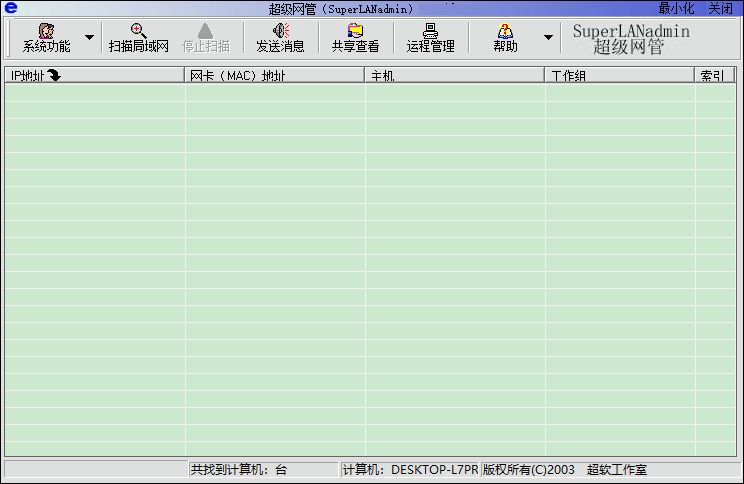Open the 帮助 help icon

point(505,38)
